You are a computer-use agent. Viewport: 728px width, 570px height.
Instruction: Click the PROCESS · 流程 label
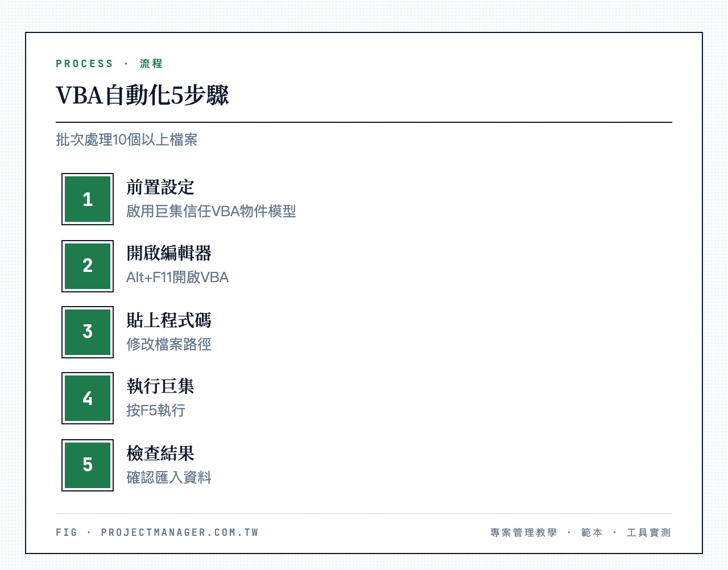[109, 64]
